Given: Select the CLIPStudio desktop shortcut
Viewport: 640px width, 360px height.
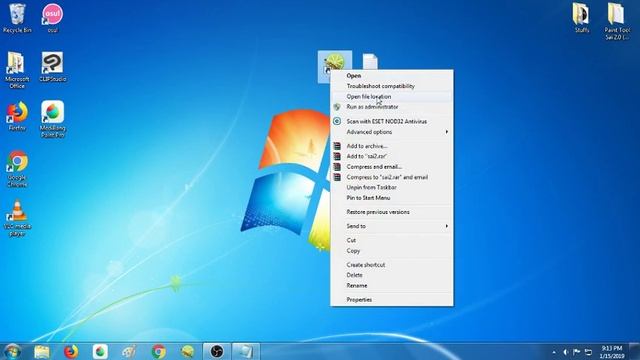Looking at the screenshot, I should coord(52,67).
